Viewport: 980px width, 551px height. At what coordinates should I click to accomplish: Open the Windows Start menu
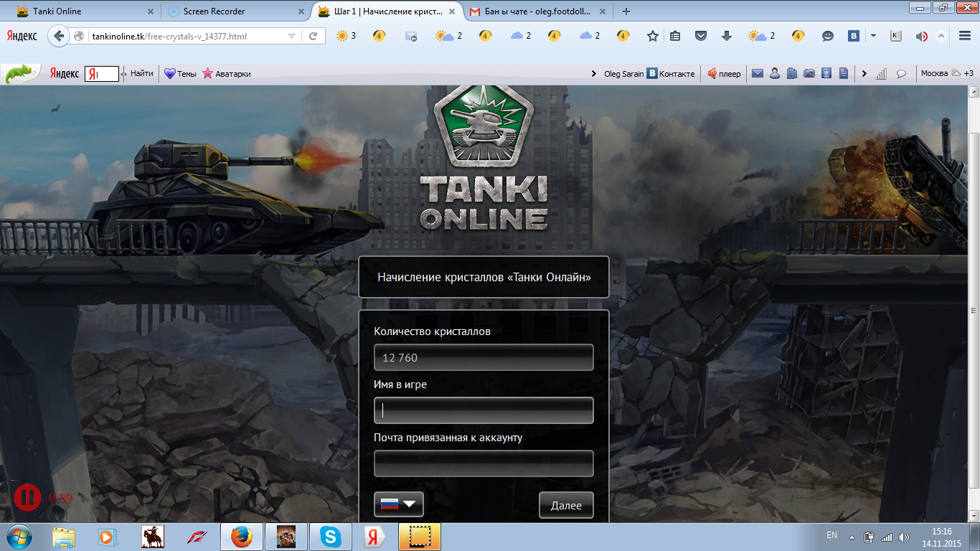coord(18,537)
